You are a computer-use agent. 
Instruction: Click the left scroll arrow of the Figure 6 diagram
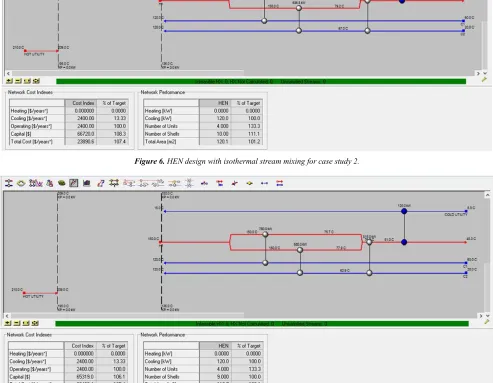(8, 74)
